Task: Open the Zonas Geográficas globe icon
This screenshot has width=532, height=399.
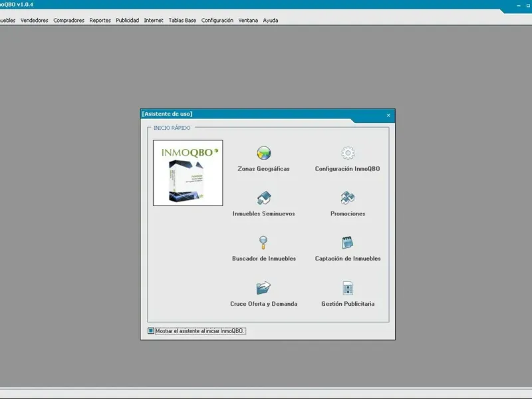Action: click(263, 153)
